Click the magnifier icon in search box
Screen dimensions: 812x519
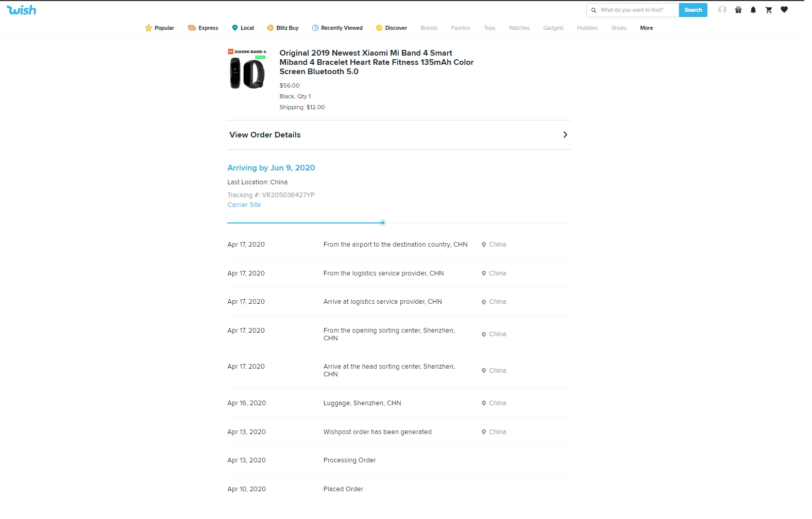[x=594, y=10]
